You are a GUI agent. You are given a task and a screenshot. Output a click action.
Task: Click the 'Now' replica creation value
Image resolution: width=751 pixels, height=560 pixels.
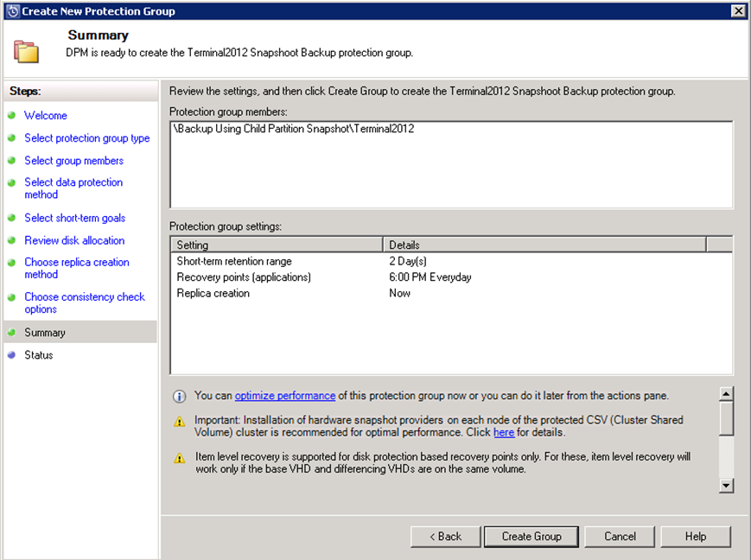[x=399, y=293]
